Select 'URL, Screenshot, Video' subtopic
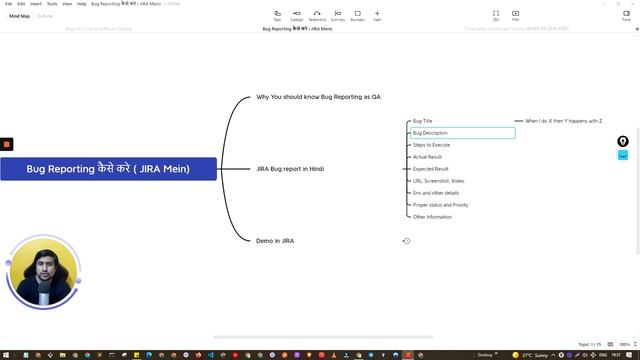Screen dimensions: 640x360 point(438,181)
